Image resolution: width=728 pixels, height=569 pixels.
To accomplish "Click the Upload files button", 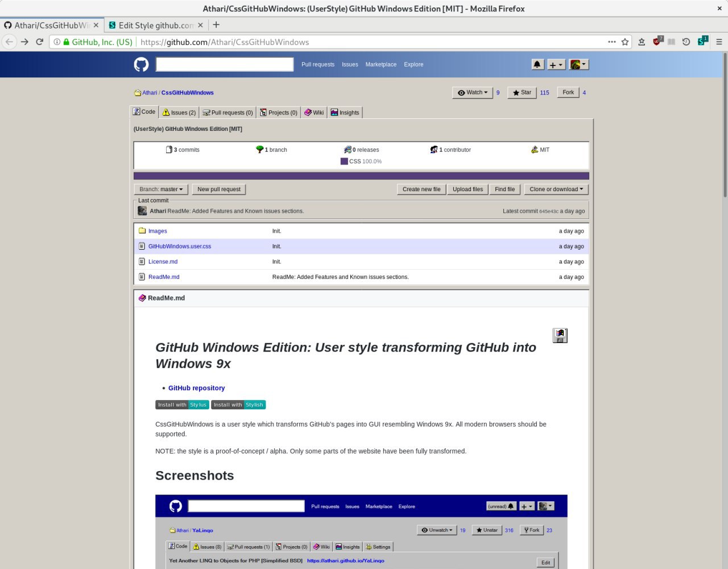I will (x=468, y=189).
